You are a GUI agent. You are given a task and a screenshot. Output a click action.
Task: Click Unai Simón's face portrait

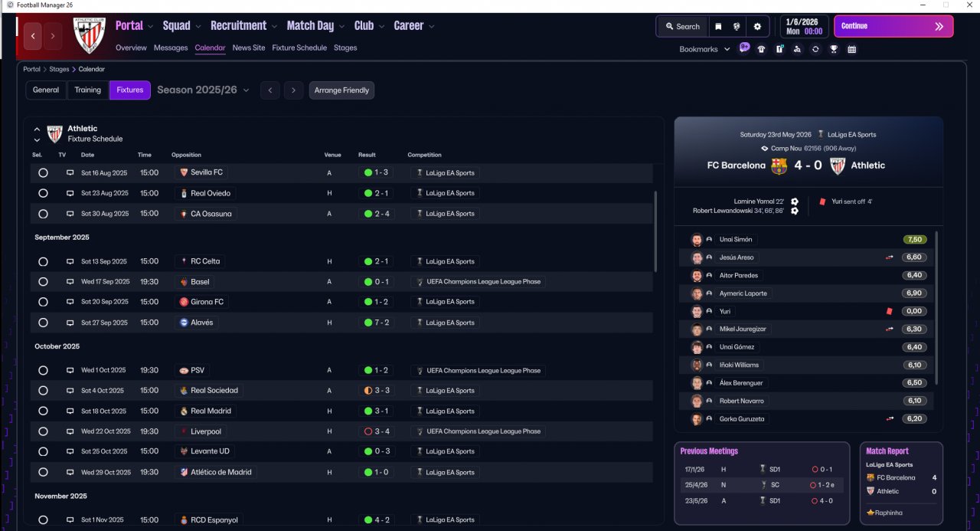(697, 240)
